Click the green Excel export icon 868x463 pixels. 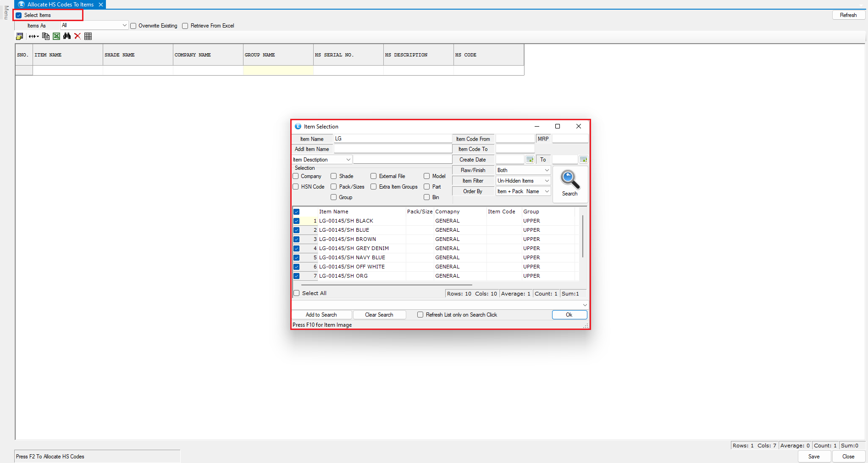tap(56, 36)
